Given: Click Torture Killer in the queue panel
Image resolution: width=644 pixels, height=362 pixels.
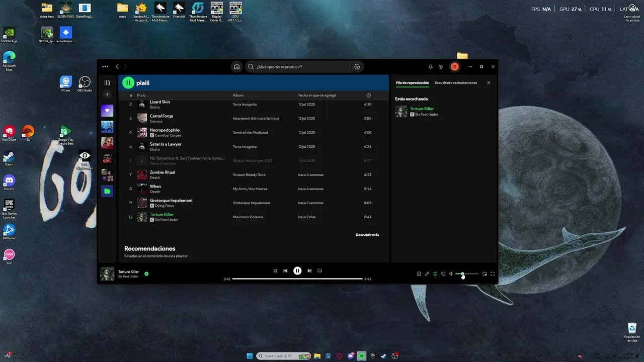Looking at the screenshot, I should point(422,109).
